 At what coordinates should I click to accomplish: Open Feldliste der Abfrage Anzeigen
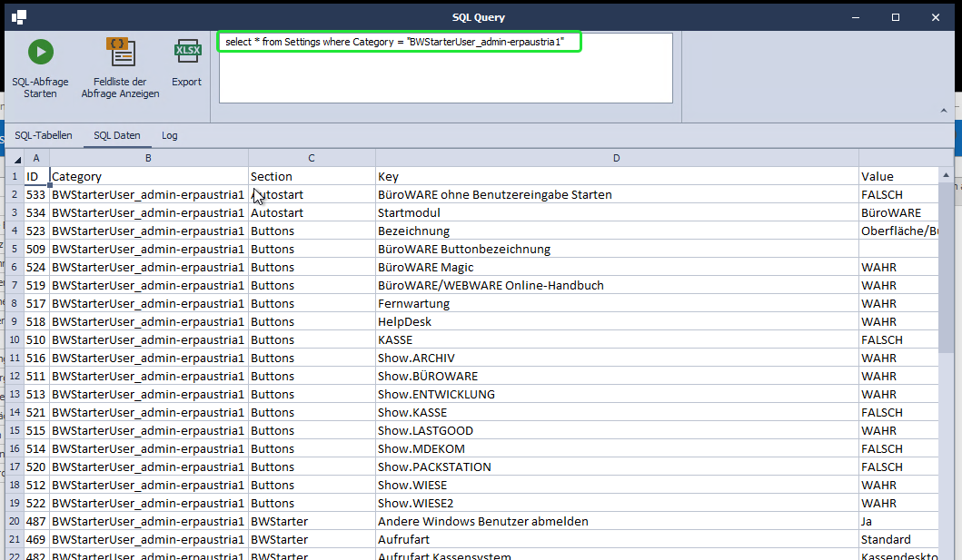pos(120,67)
